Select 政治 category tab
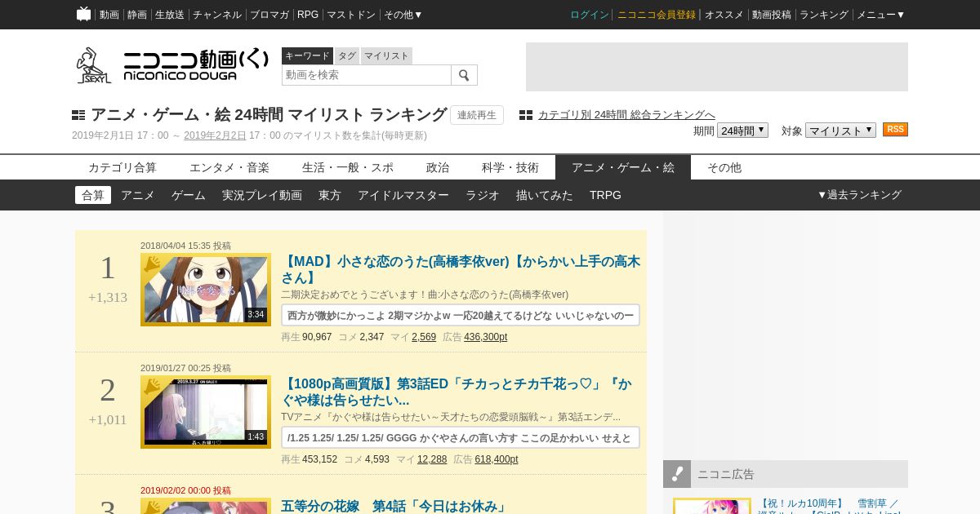980x514 pixels. 438,167
